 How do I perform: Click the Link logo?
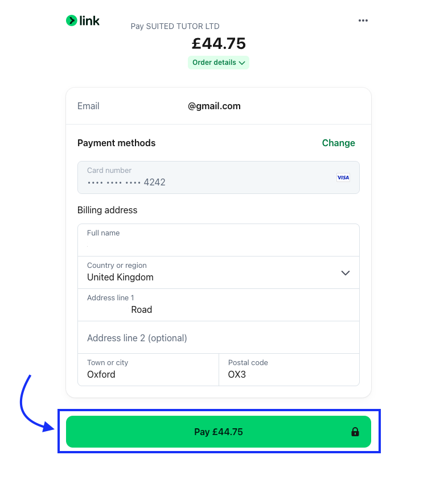(83, 21)
